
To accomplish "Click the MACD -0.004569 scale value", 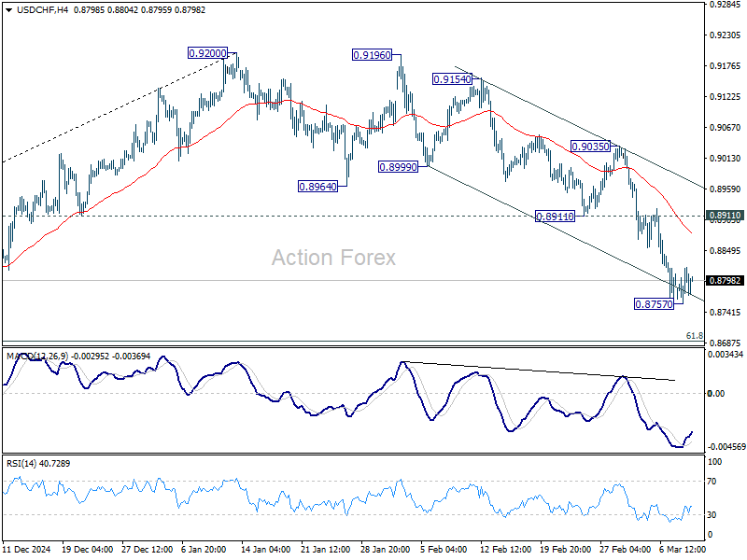I will click(x=726, y=447).
